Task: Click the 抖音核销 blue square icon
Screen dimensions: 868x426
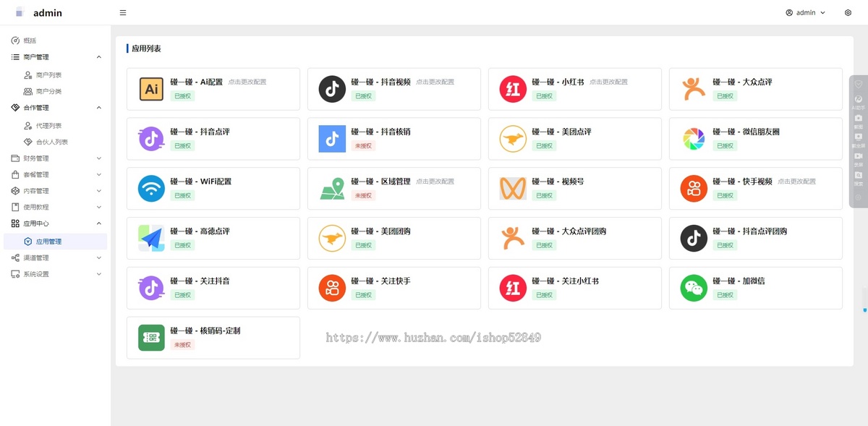Action: tap(332, 139)
